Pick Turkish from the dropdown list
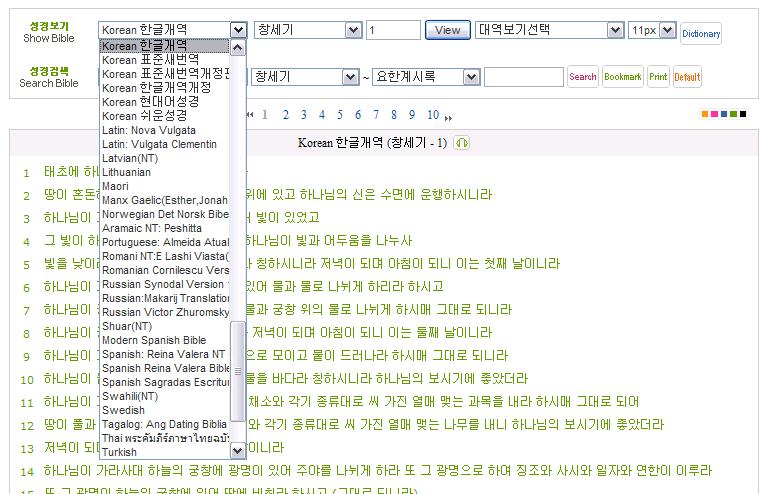The image size is (762, 494). click(x=120, y=452)
